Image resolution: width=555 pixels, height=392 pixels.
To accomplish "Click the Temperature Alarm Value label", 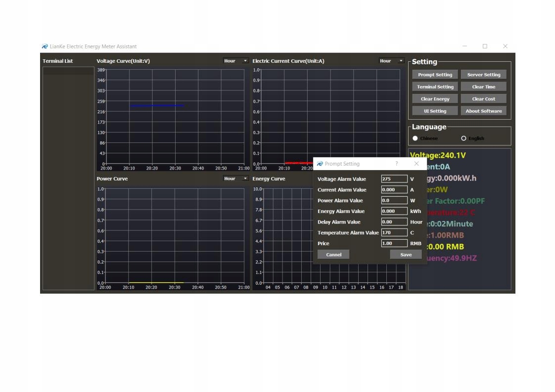I will tap(348, 233).
